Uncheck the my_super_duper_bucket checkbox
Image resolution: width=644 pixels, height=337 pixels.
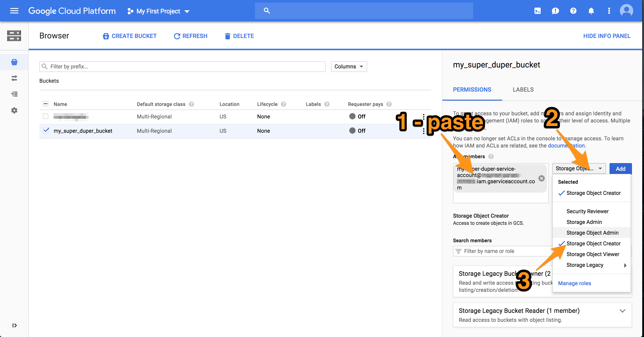(46, 131)
